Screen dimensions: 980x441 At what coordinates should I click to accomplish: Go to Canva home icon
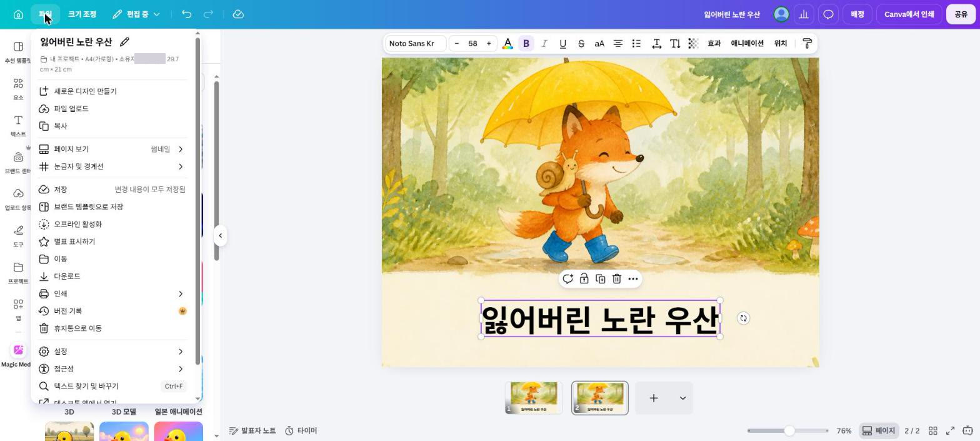pyautogui.click(x=18, y=14)
